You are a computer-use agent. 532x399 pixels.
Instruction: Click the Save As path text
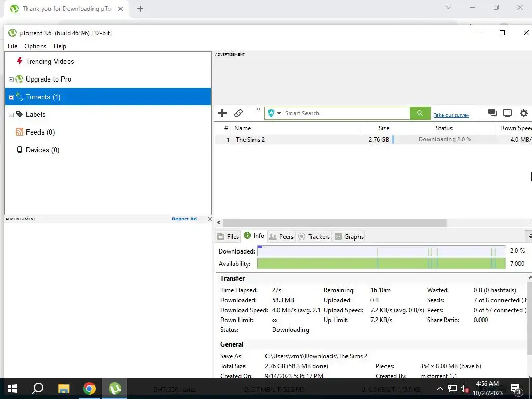click(x=316, y=356)
